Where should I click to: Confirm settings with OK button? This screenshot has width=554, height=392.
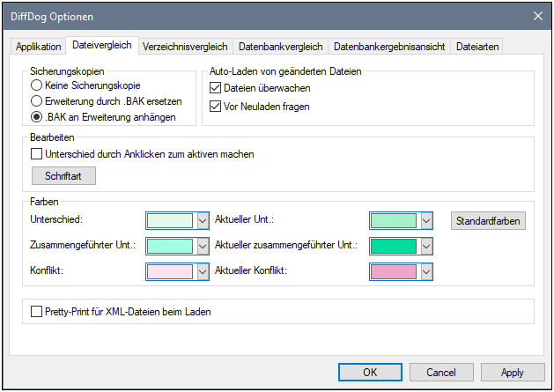pos(370,373)
